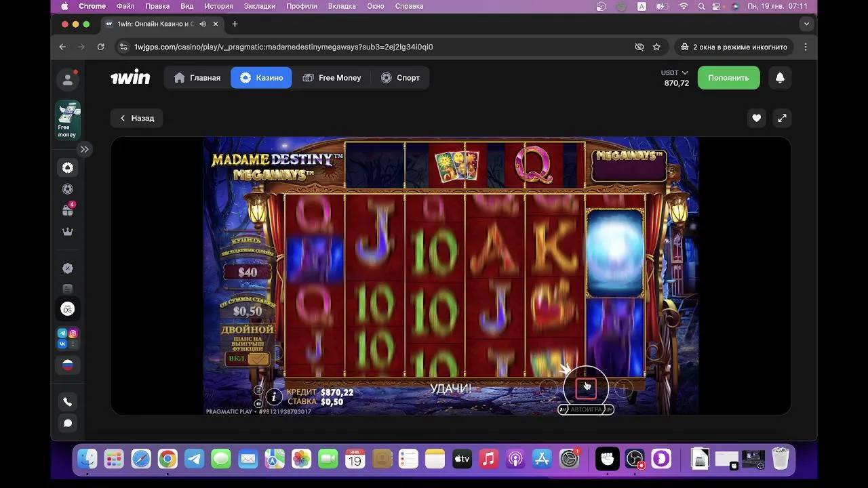
Task: Click the 870,72 account balance
Action: (677, 83)
